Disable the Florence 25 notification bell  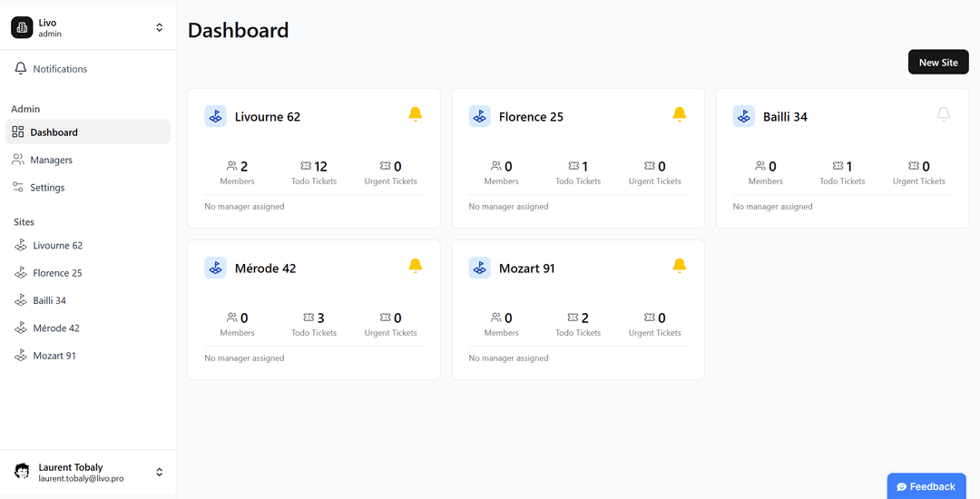pyautogui.click(x=679, y=114)
